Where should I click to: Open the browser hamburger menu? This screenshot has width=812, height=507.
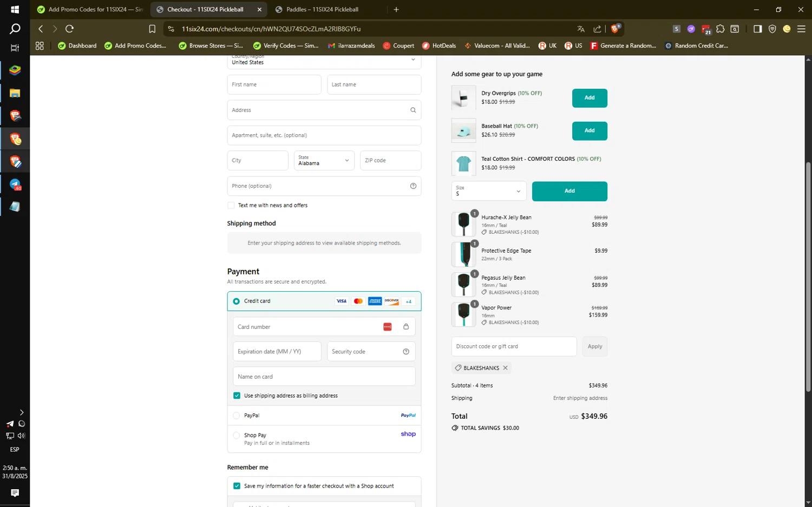[801, 29]
